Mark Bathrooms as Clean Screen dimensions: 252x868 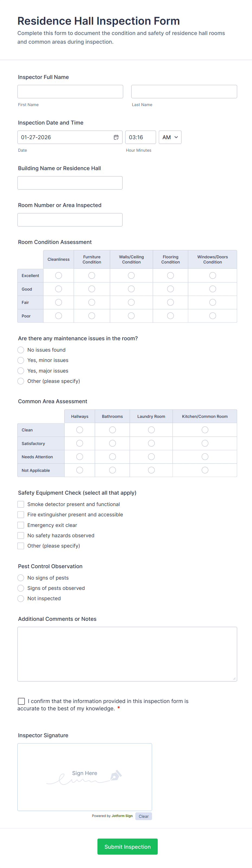click(112, 430)
